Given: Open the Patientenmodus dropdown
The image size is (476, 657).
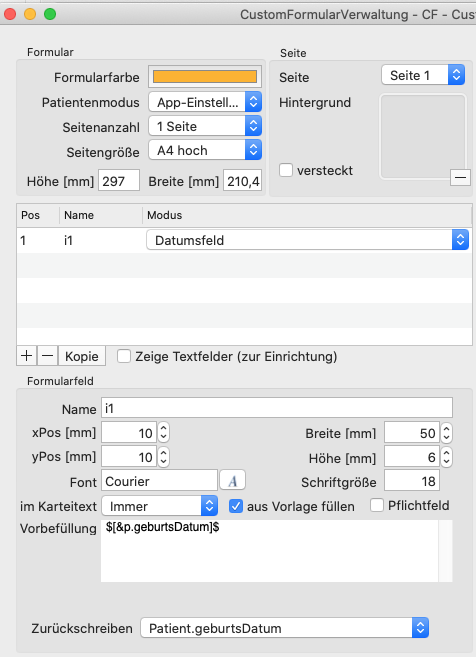Looking at the screenshot, I should click(205, 102).
